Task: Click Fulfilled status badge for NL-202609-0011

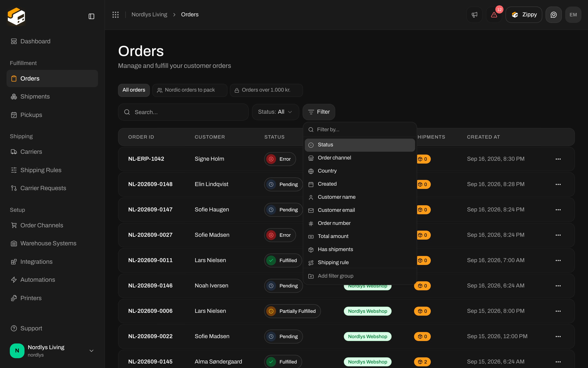Action: pos(283,260)
